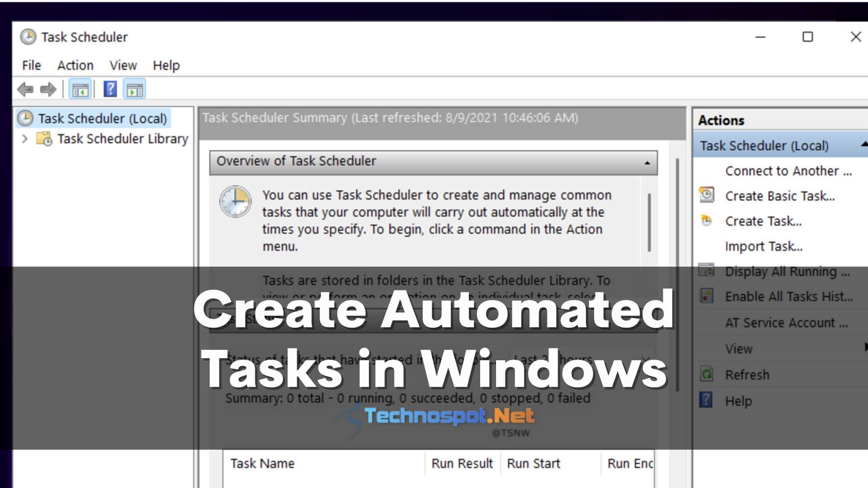Click the clock icon beside Task Scheduler (Local)

coord(25,118)
